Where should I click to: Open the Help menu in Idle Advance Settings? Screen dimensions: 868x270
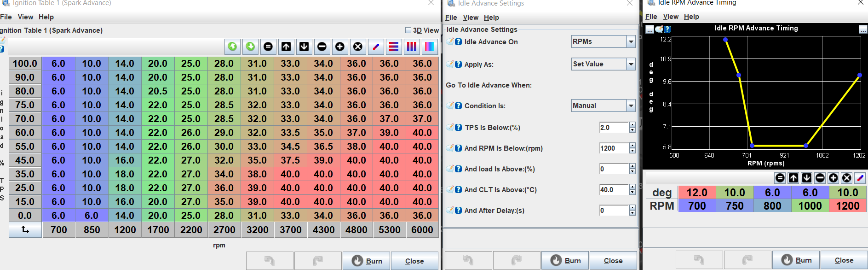pyautogui.click(x=491, y=18)
